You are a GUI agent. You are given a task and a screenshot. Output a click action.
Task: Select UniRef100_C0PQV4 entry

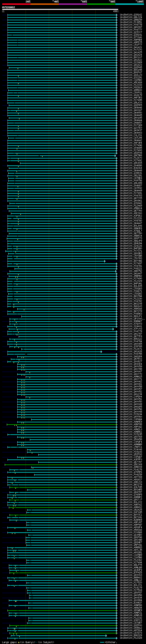(131, 397)
